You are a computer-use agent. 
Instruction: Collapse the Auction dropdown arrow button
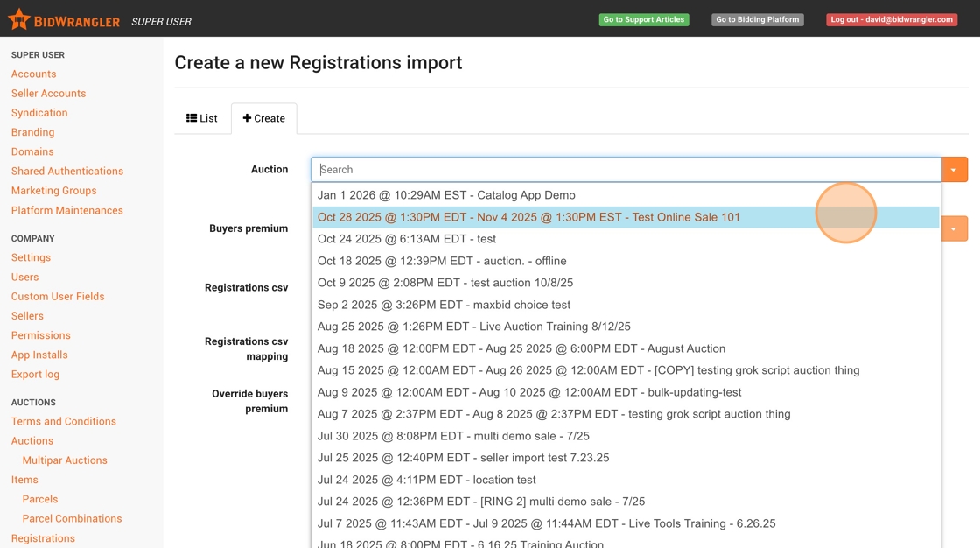point(954,170)
